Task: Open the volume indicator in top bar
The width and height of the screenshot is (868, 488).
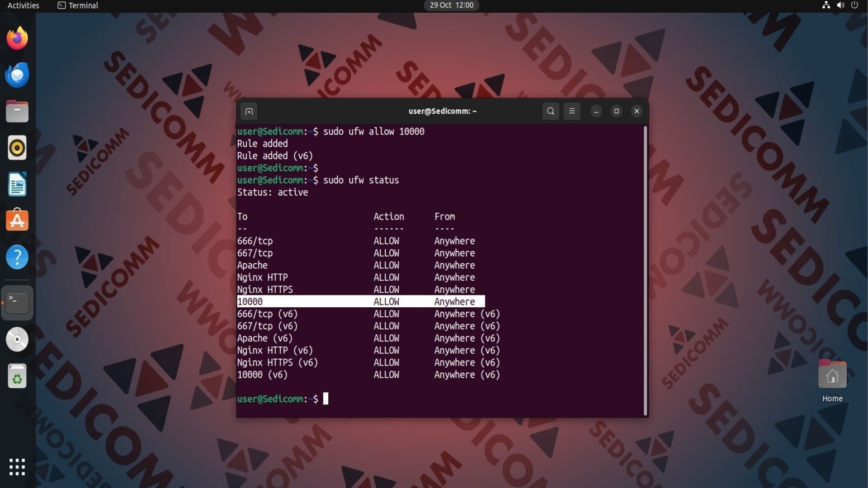Action: tap(840, 5)
